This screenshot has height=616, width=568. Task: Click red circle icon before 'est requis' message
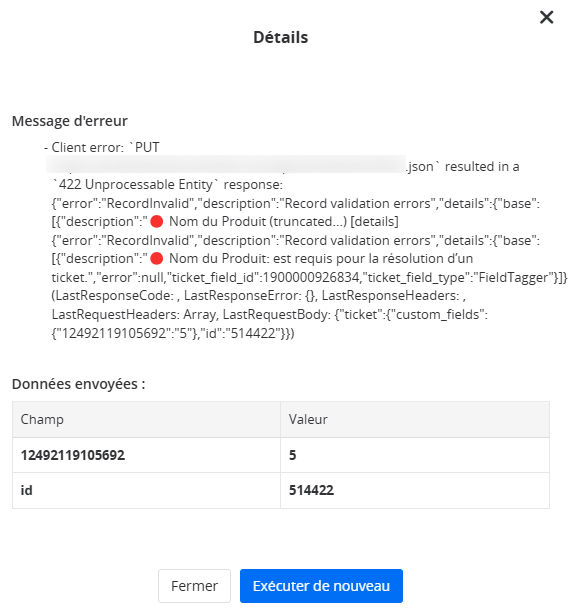click(x=157, y=259)
